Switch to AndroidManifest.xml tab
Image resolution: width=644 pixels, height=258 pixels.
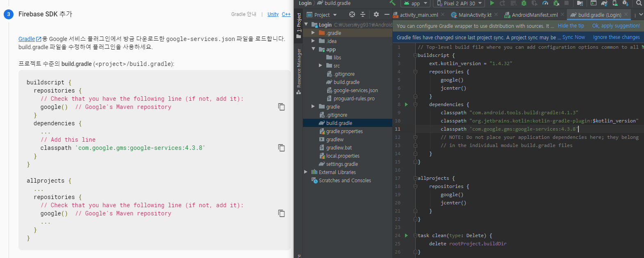[535, 15]
